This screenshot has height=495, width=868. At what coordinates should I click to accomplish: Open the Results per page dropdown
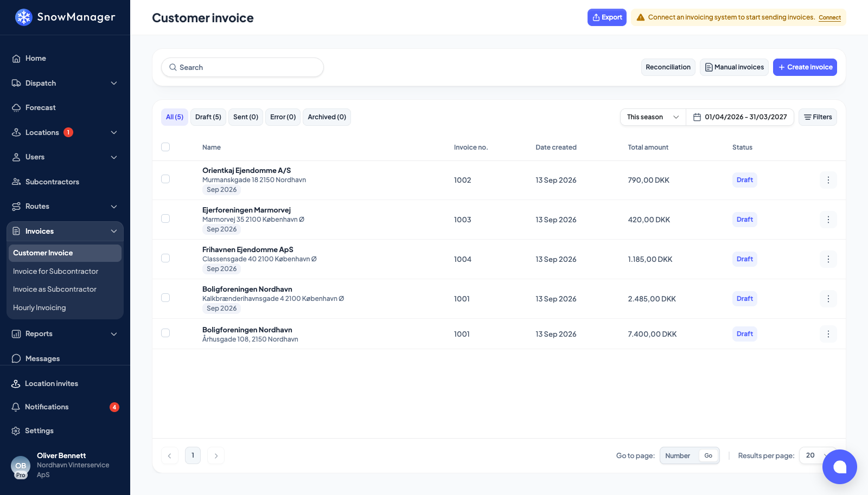pos(818,455)
